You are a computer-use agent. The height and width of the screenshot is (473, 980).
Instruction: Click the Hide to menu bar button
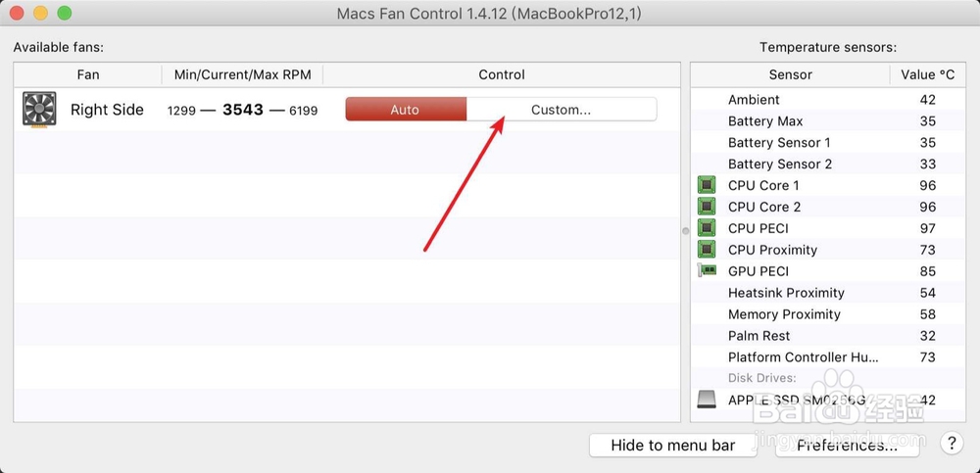pos(673,446)
